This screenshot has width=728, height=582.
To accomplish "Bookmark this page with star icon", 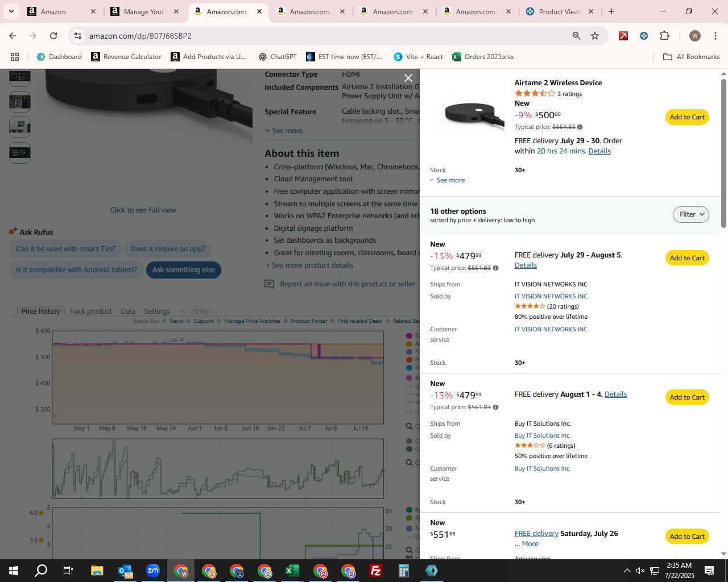I will (595, 36).
